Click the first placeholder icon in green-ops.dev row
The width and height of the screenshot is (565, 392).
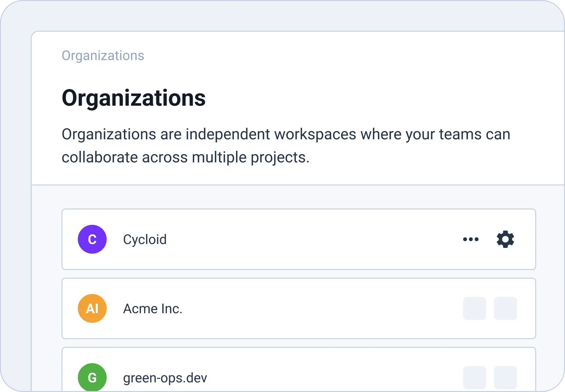click(x=474, y=377)
